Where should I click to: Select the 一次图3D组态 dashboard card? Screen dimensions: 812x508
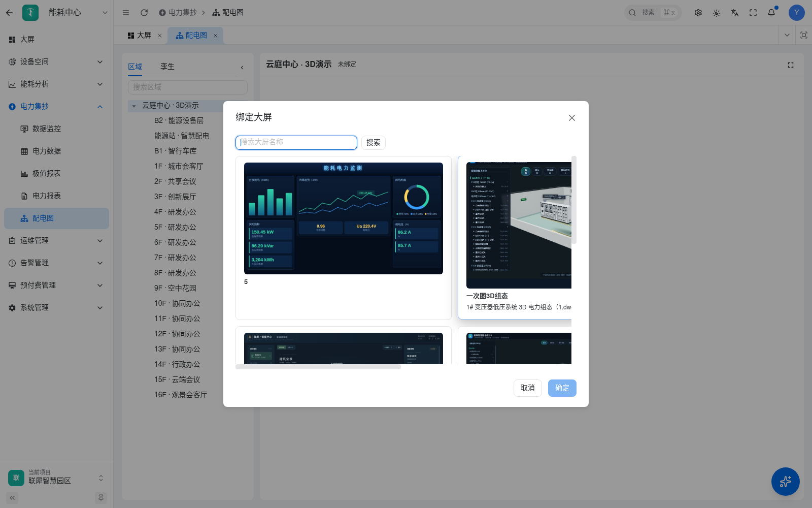[x=515, y=238]
